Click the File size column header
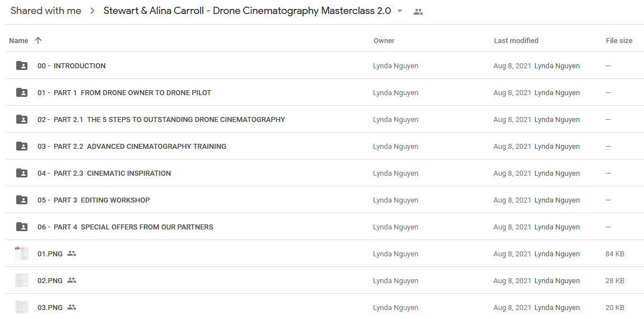644x319 pixels. (x=619, y=41)
